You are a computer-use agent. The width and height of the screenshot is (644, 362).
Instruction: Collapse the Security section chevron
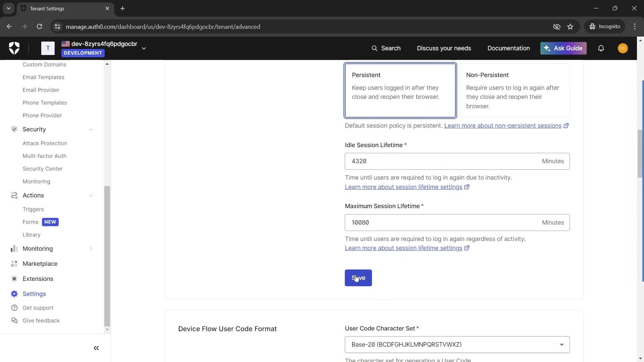[x=91, y=129]
